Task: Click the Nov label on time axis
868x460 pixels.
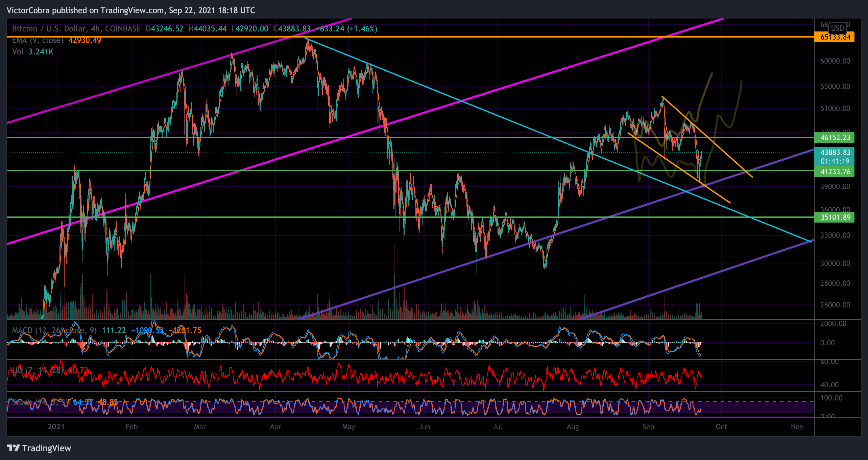Action: 797,427
